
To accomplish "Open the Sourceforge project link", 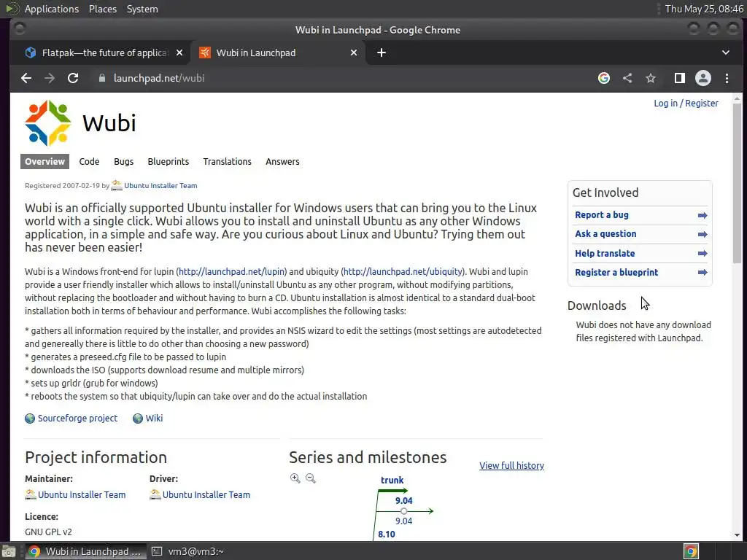I will [x=77, y=418].
